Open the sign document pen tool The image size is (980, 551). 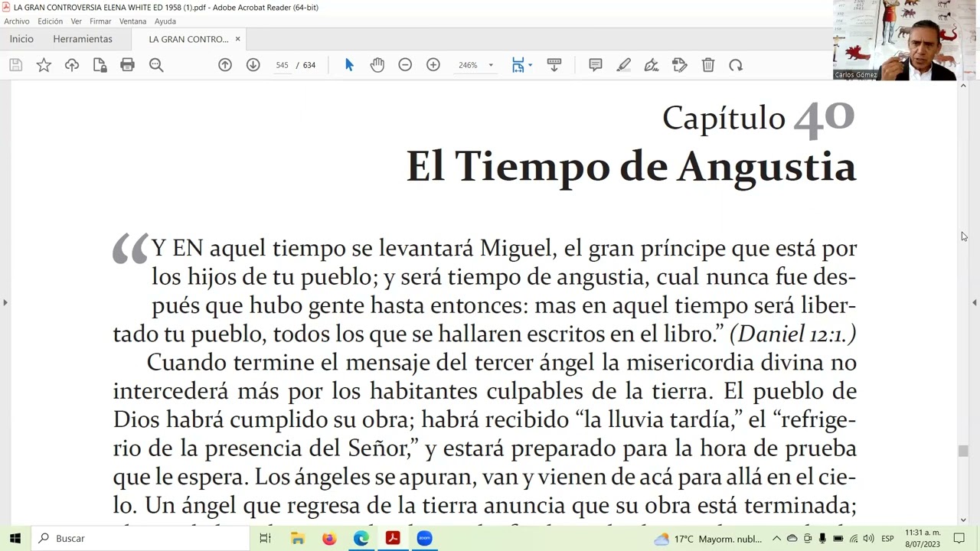(652, 65)
